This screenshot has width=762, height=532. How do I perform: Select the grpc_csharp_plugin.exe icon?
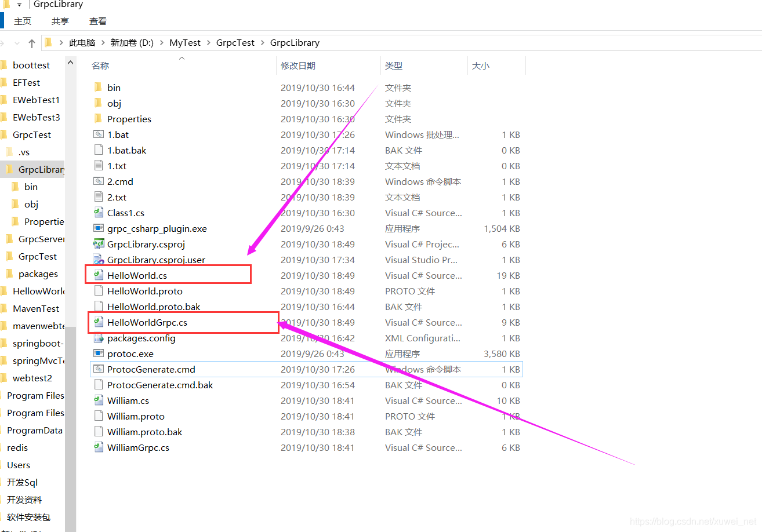(97, 228)
